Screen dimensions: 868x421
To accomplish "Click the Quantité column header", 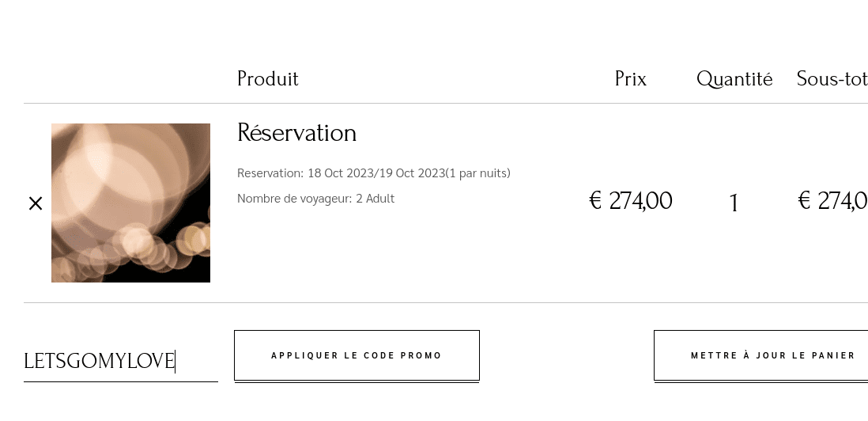I will point(734,79).
